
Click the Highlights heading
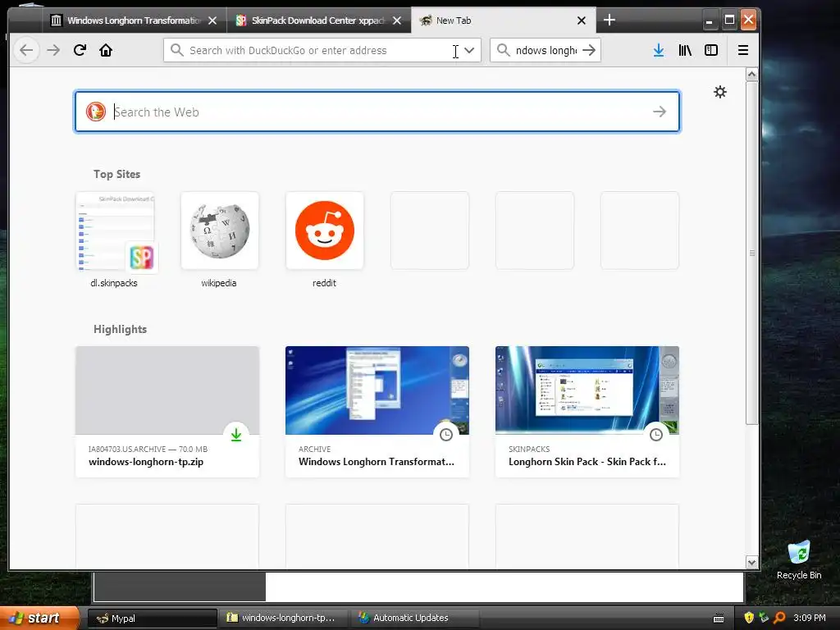120,329
